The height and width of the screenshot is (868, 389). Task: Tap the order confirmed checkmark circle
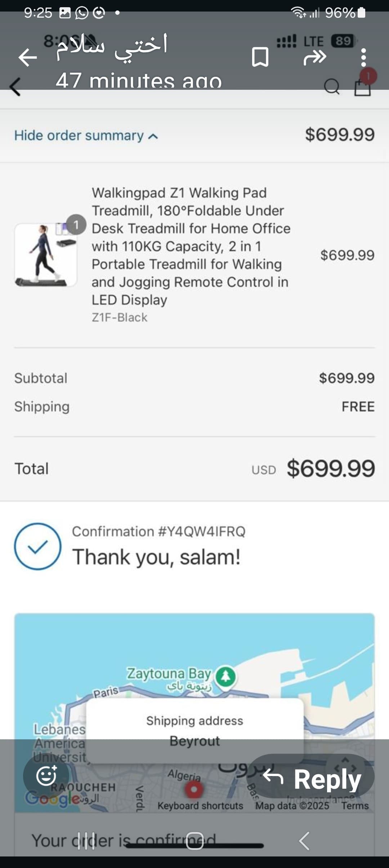38,546
